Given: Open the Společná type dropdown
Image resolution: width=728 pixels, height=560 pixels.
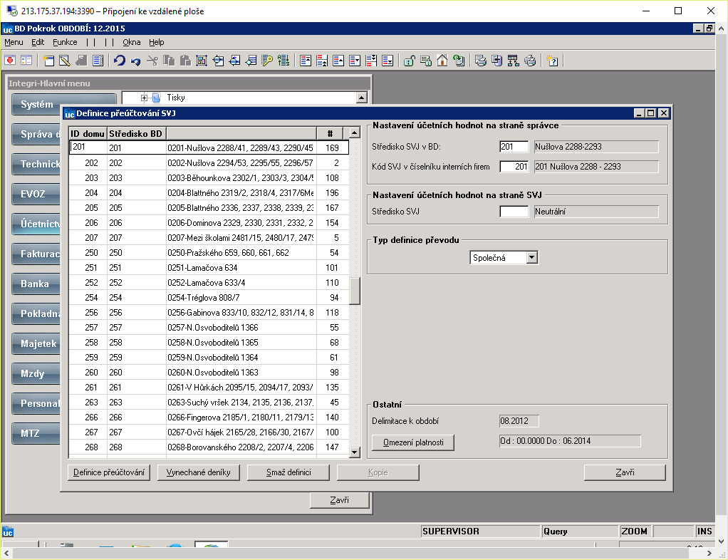Looking at the screenshot, I should [532, 257].
